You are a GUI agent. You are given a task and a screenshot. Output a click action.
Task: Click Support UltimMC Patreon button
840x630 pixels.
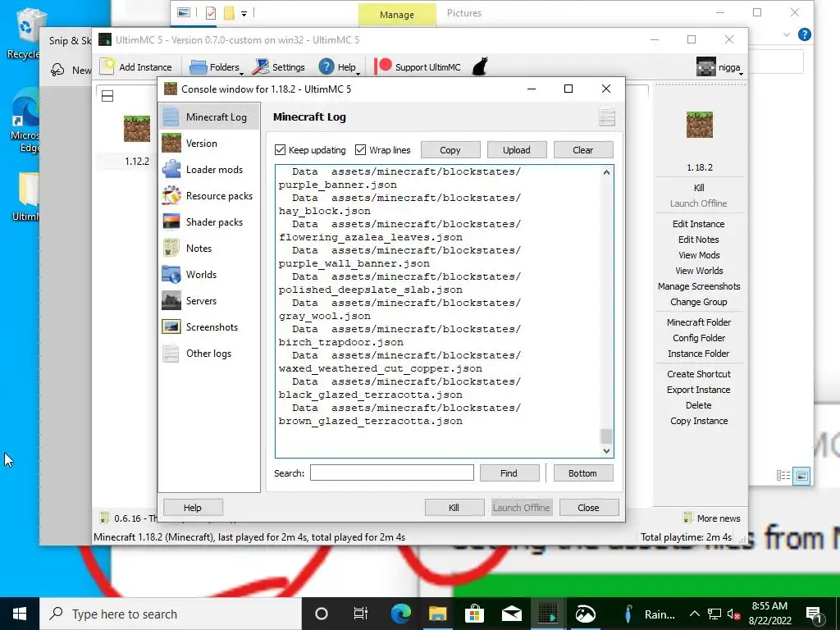point(418,67)
